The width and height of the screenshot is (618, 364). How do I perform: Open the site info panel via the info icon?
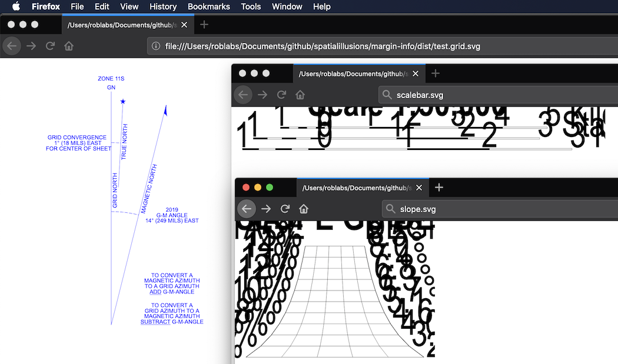click(155, 45)
